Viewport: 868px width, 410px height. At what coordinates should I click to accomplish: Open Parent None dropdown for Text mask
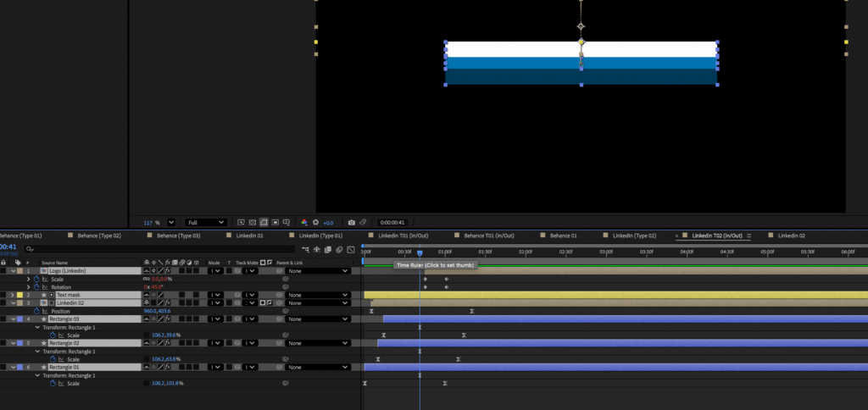tap(318, 295)
